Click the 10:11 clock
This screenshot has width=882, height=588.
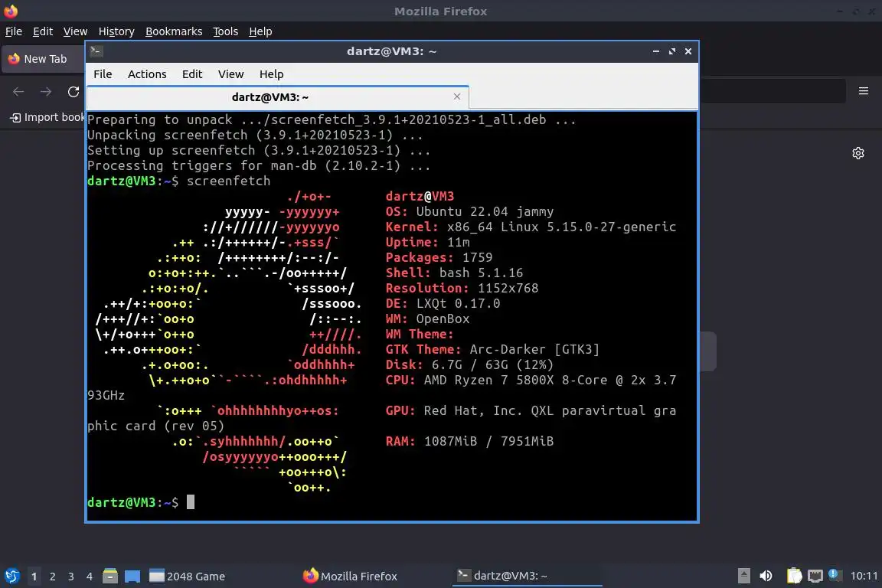pos(864,577)
